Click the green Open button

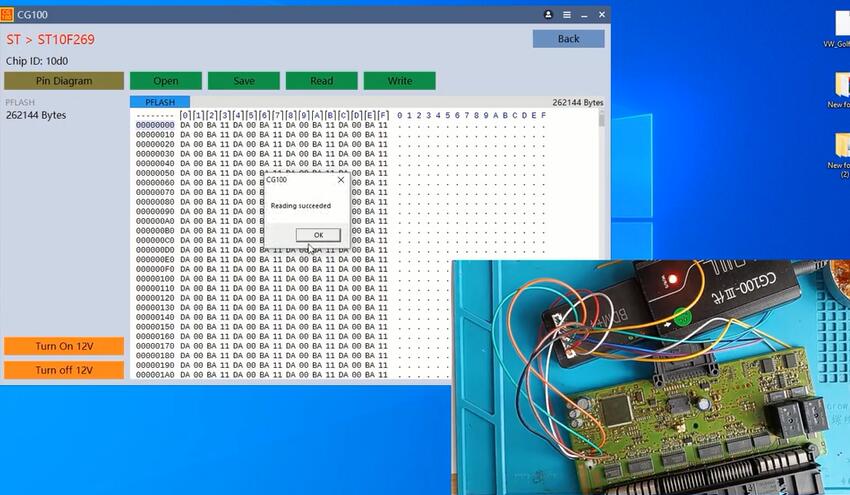(x=166, y=81)
